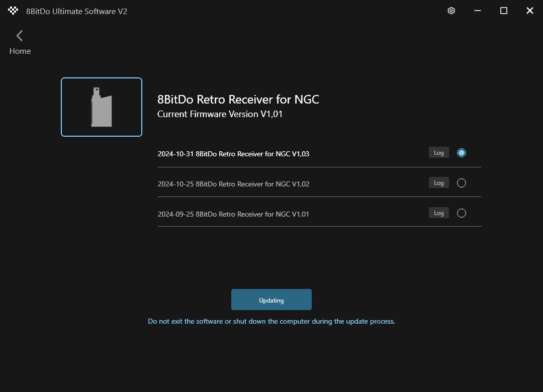Screen dimensions: 543x392
Task: Click the 2024-10-25 firmware V1,02 row text
Action: point(233,184)
